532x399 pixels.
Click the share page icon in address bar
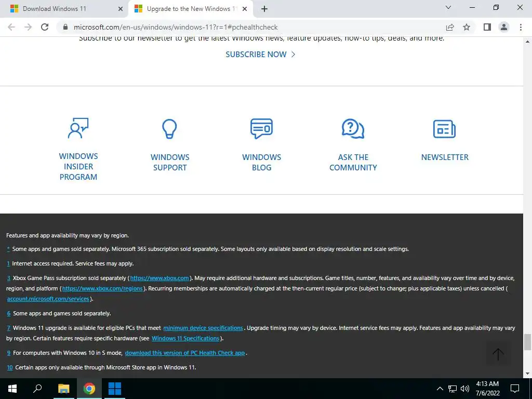tap(450, 27)
